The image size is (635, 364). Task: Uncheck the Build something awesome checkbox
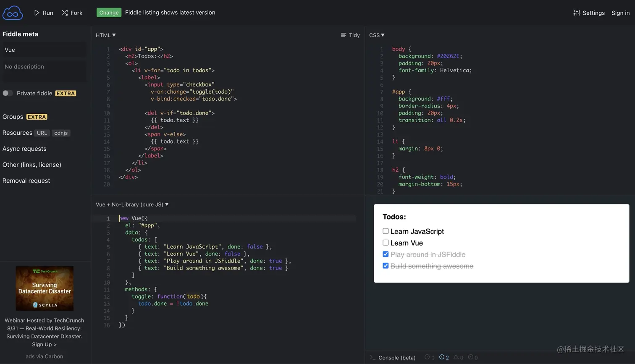click(386, 266)
